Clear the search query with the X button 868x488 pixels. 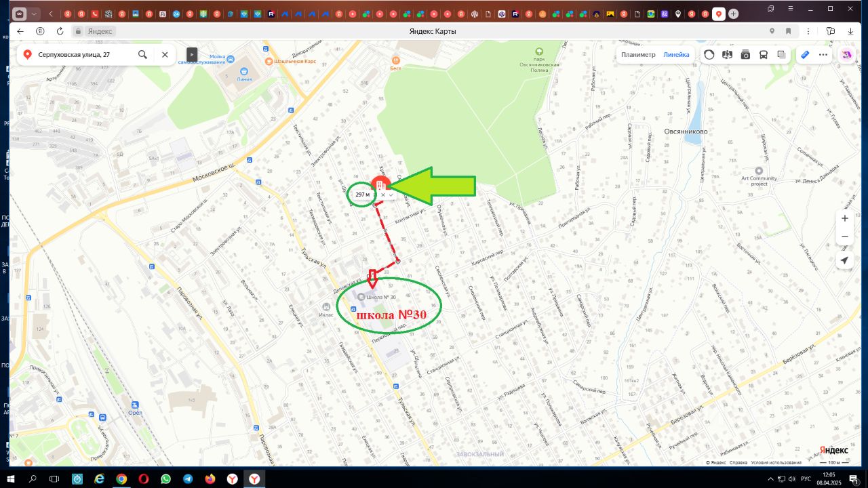pos(165,54)
